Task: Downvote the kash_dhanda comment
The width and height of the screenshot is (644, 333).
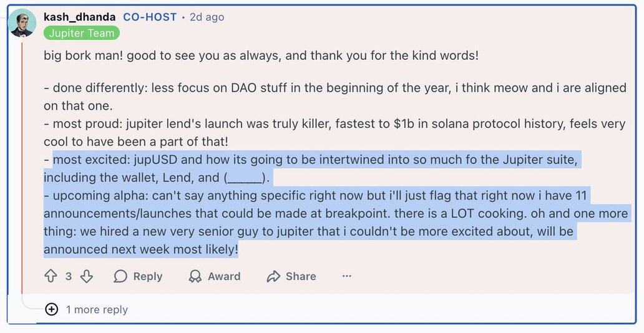Action: point(87,276)
